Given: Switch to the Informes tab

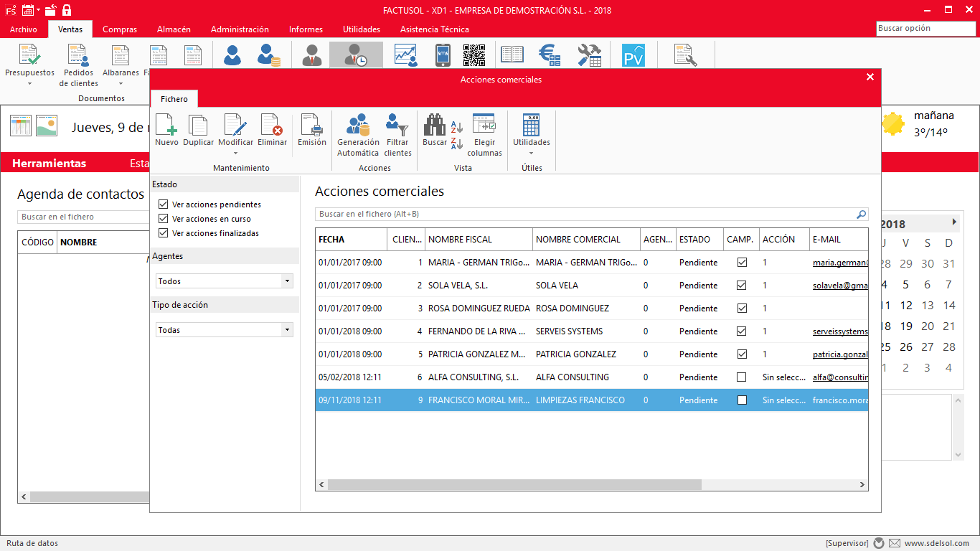Looking at the screenshot, I should (x=306, y=29).
